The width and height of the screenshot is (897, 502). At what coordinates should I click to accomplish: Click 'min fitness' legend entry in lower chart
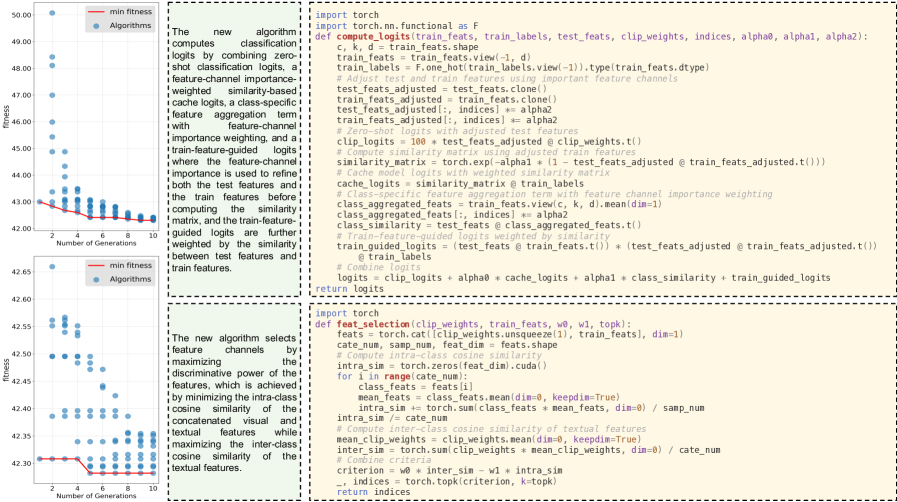point(120,265)
